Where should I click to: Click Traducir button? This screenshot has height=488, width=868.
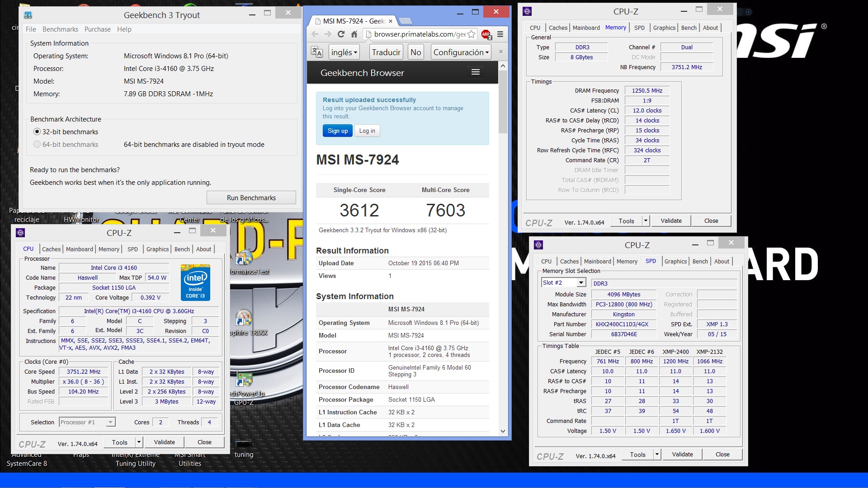386,52
